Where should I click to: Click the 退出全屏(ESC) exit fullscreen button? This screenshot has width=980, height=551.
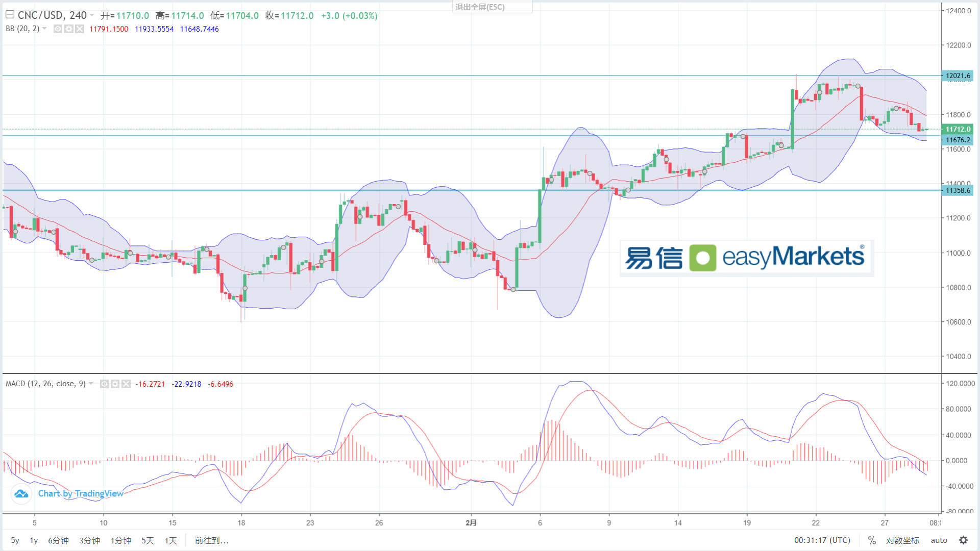[492, 7]
